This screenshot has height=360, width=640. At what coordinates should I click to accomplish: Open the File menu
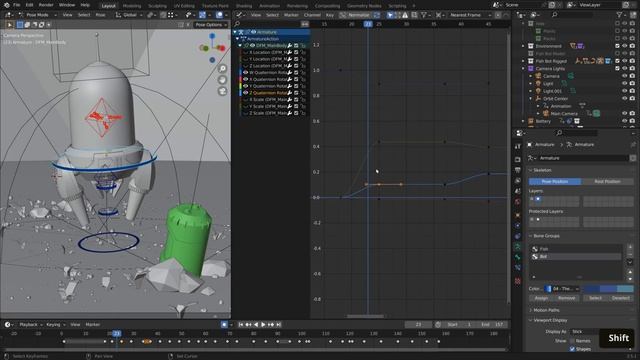[16, 5]
